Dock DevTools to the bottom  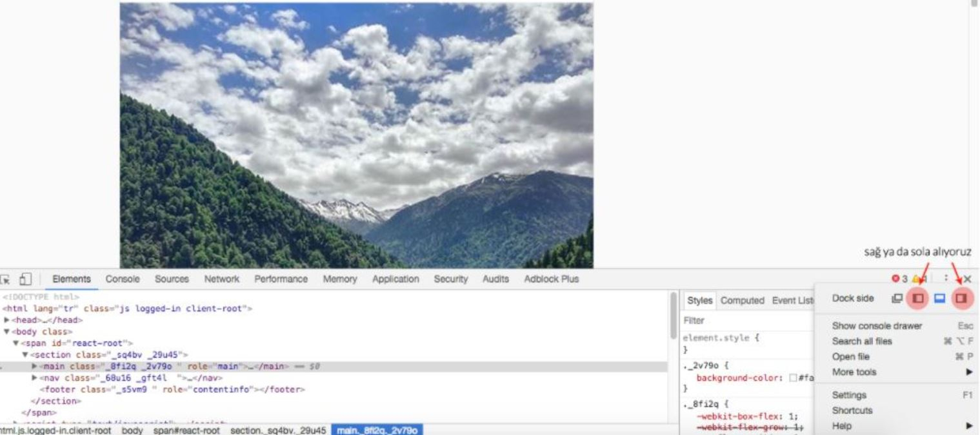point(940,298)
